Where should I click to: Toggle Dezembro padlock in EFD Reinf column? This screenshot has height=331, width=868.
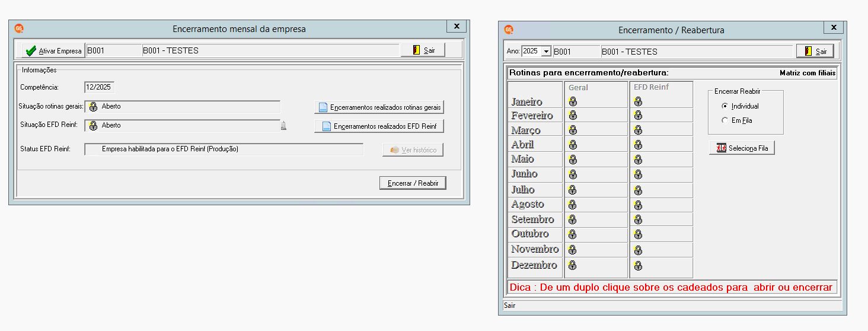638,265
